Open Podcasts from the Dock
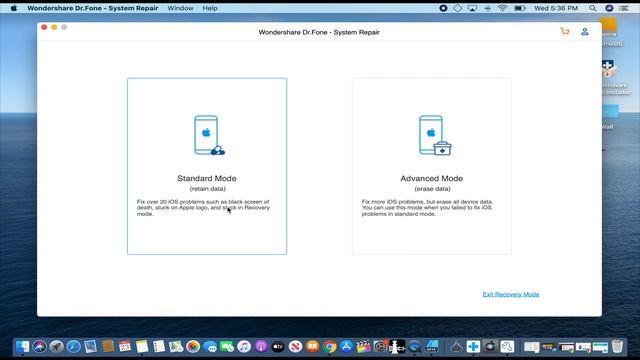This screenshot has width=640, height=360. (x=261, y=347)
